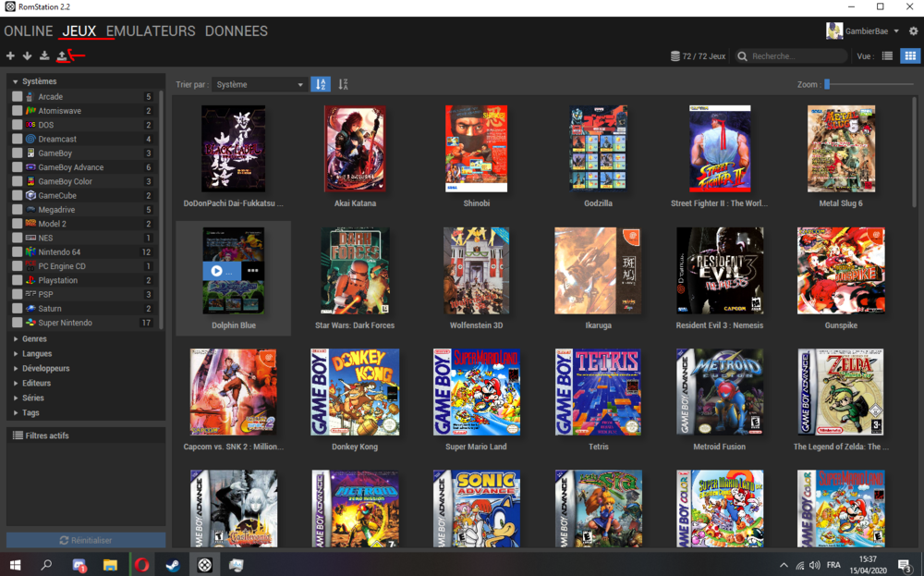Sort games ascending A to Z
This screenshot has height=576, width=924.
coord(321,84)
